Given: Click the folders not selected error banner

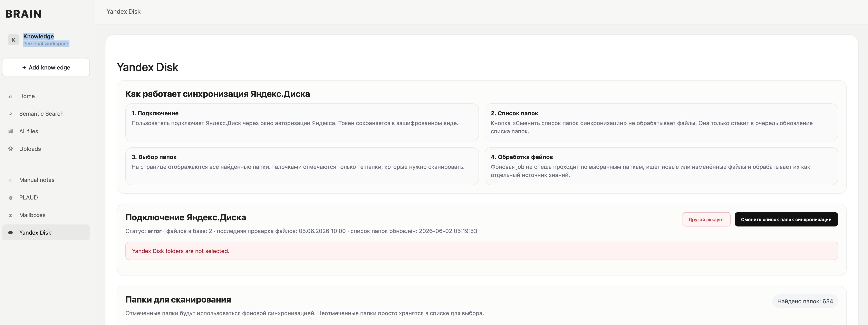Looking at the screenshot, I should click(x=482, y=251).
